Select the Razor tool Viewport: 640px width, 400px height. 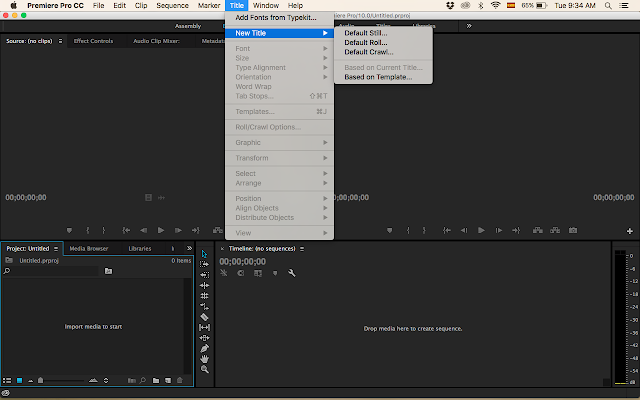tap(204, 317)
